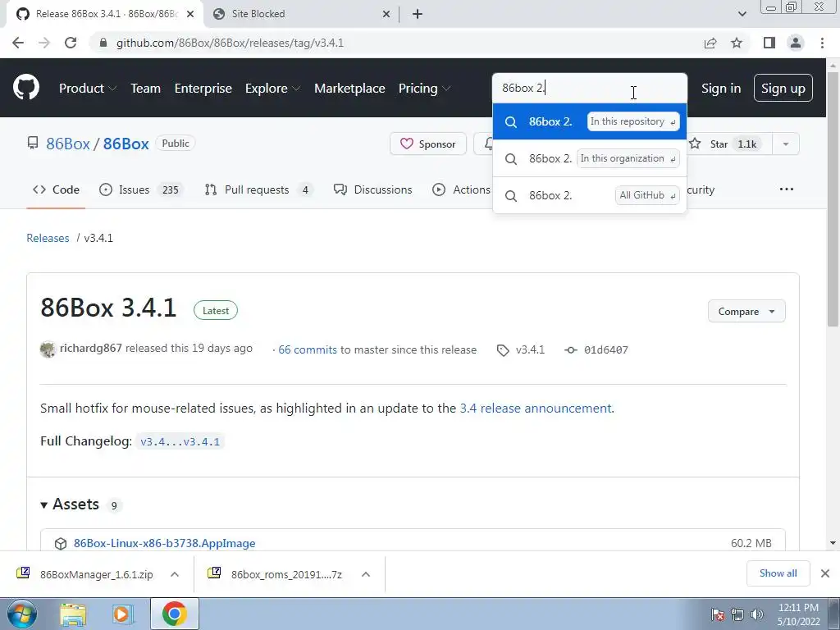This screenshot has height=630, width=840.
Task: Expand the Product menu
Action: 88,89
